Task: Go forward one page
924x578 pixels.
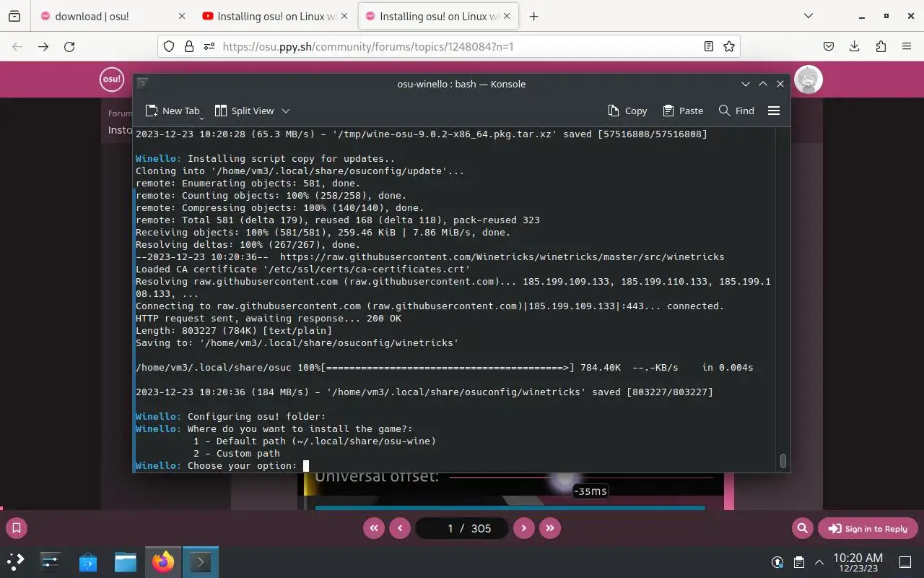Action: coord(43,46)
